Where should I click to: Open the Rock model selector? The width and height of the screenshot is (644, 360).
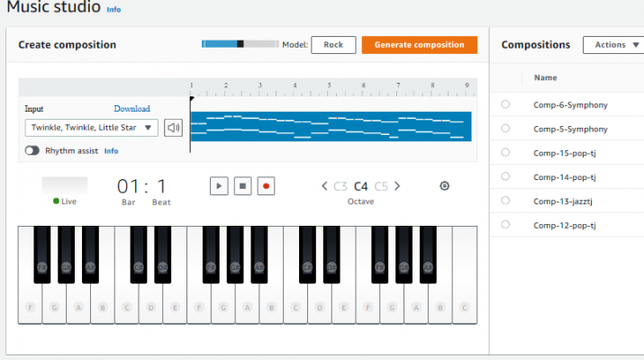click(x=333, y=45)
